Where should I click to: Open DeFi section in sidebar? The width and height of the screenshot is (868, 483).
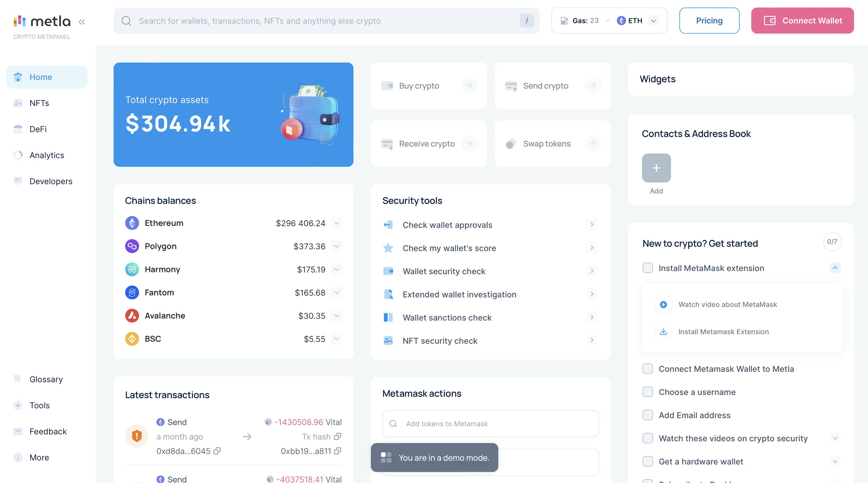tap(47, 129)
